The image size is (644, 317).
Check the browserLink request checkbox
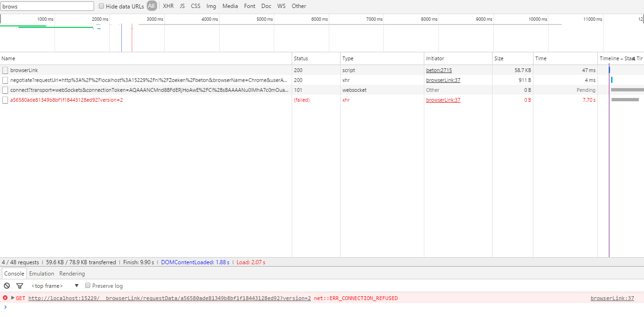(5, 70)
